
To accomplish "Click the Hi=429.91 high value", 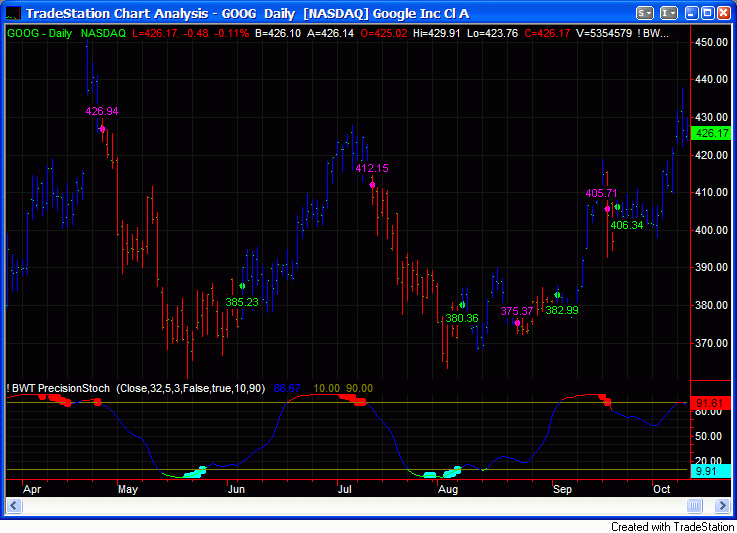I will coord(437,33).
